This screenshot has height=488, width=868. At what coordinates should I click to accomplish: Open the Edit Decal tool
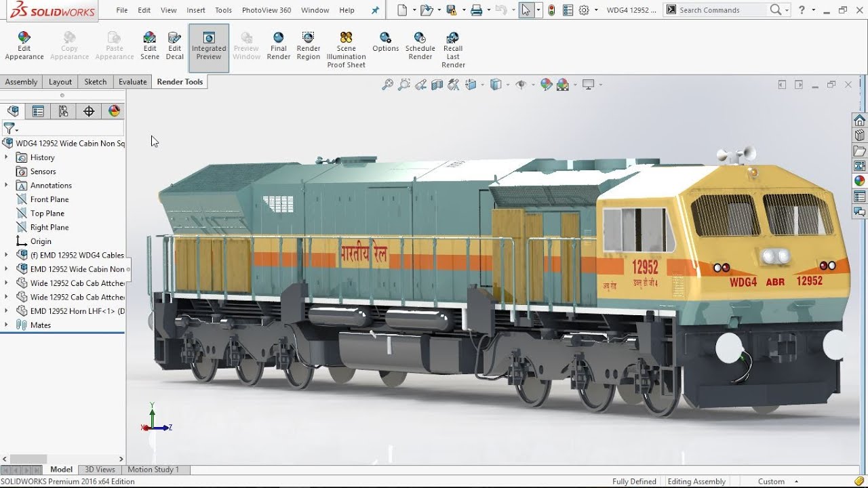[175, 46]
